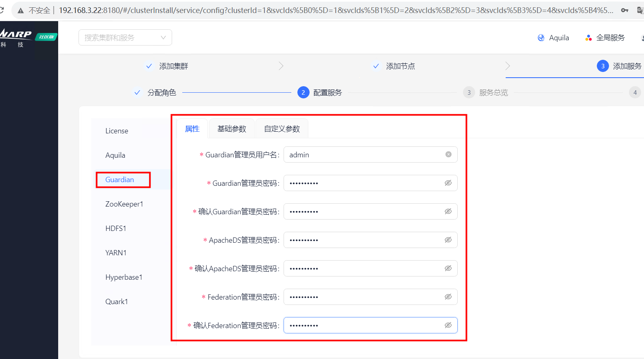This screenshot has height=359, width=644.
Task: Open 全局服务 in the header
Action: coord(605,38)
